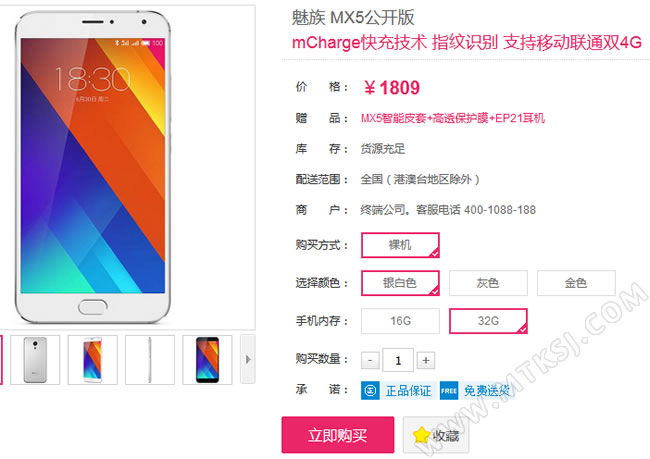650x459 pixels.
Task: Choose the 银白色 silver-white color option
Action: (x=400, y=283)
